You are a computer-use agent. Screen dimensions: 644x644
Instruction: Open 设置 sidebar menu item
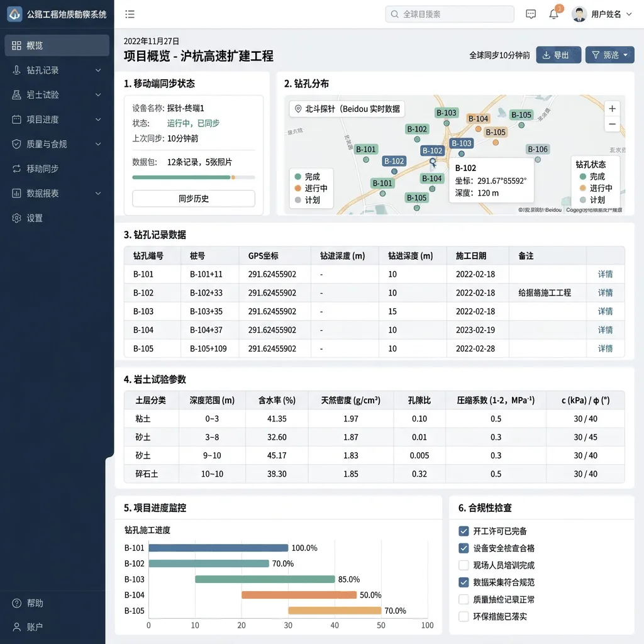click(57, 218)
